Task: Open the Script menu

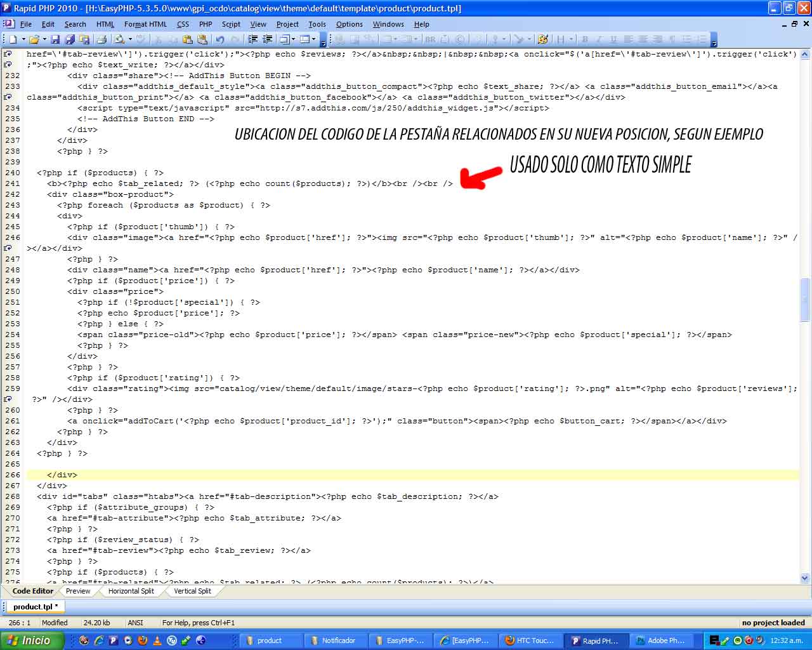Action: coord(231,24)
